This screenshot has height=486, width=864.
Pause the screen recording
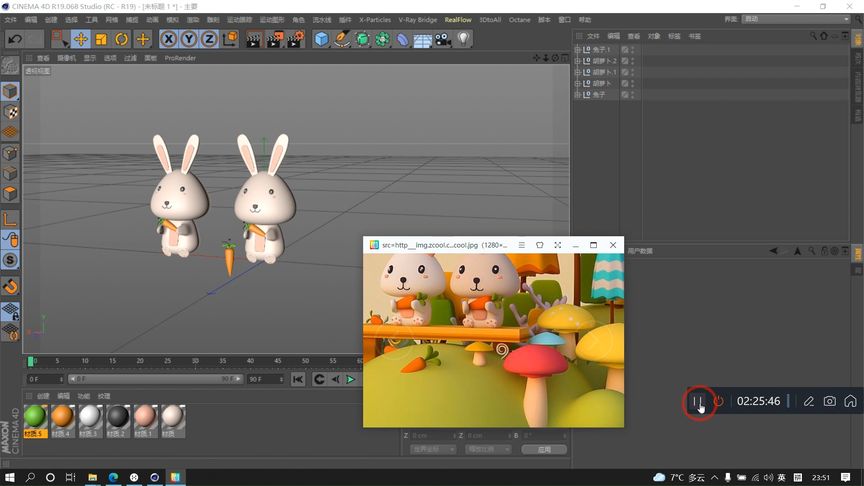pyautogui.click(x=698, y=401)
